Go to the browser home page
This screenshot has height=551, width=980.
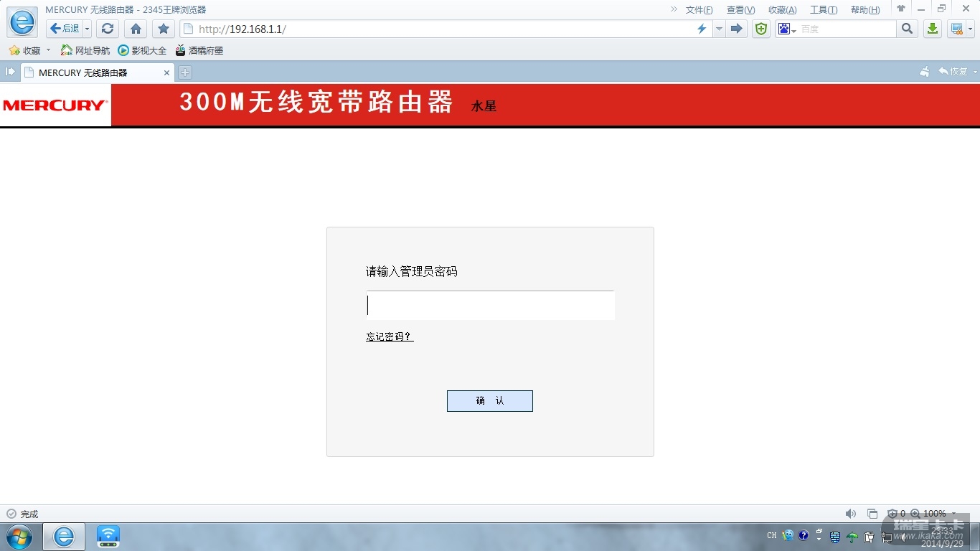point(136,29)
